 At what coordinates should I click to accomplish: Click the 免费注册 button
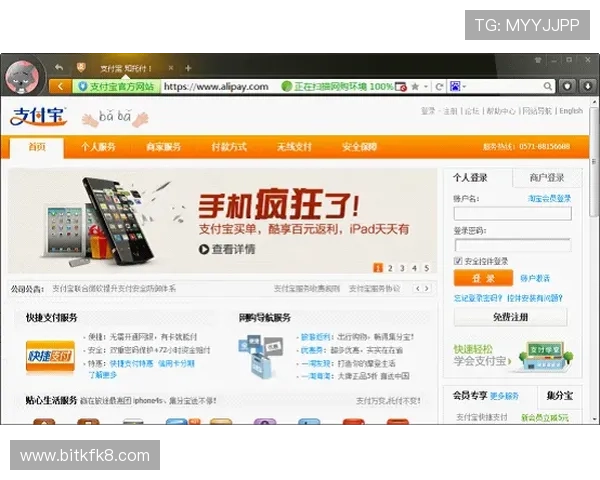(510, 317)
